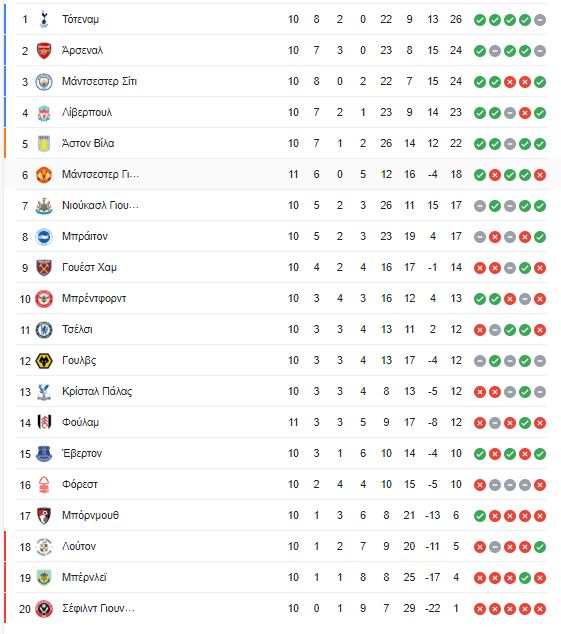Click the Sheffield United crest icon
The height and width of the screenshot is (634, 561).
point(44,609)
